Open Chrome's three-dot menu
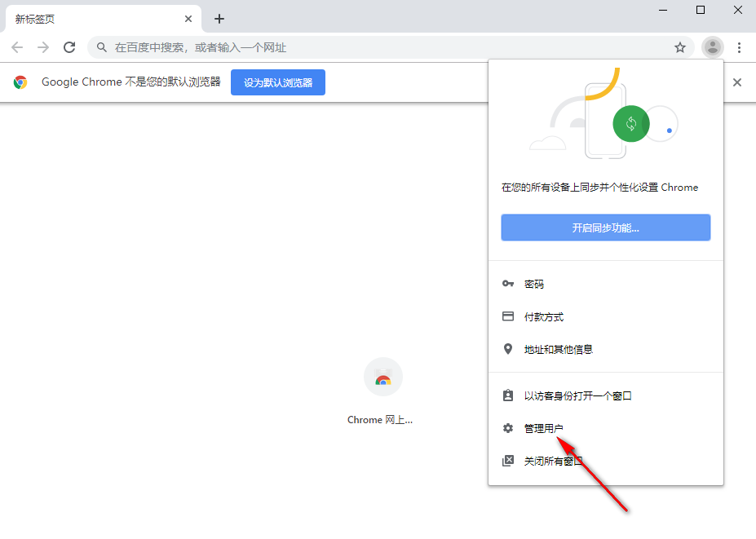The image size is (756, 539). click(739, 47)
